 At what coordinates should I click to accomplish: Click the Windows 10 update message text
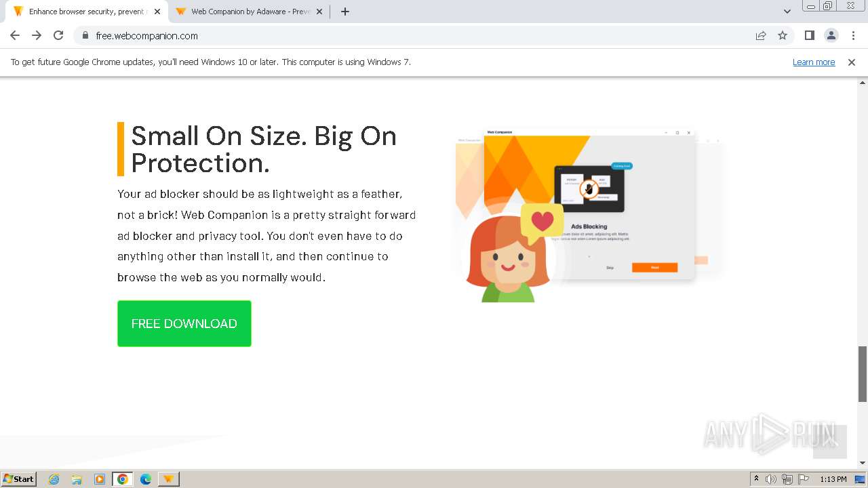click(211, 62)
